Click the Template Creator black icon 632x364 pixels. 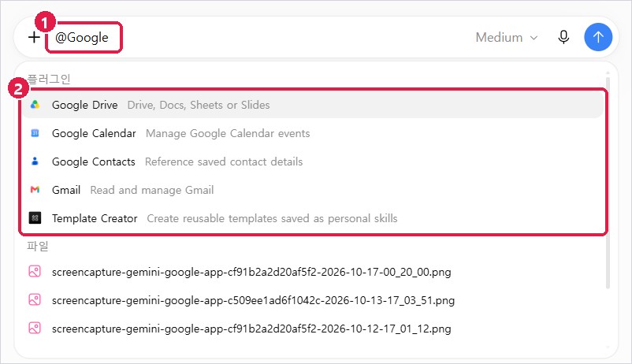35,218
